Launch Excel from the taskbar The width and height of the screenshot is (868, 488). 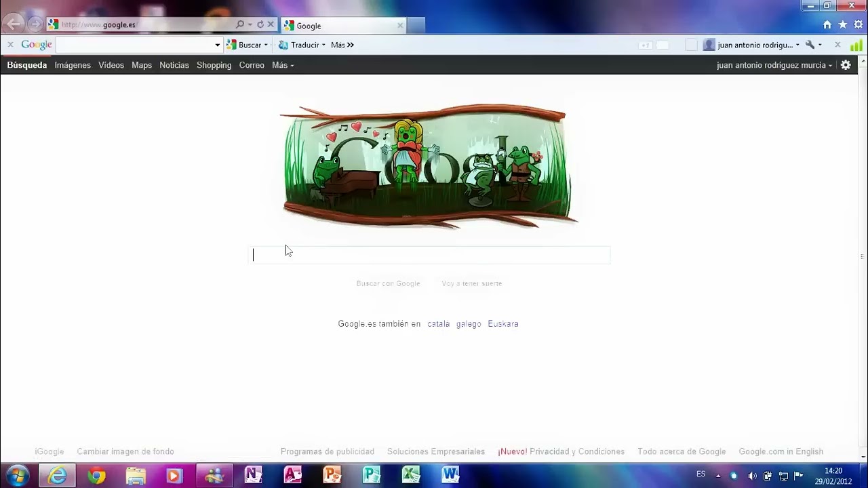(411, 476)
